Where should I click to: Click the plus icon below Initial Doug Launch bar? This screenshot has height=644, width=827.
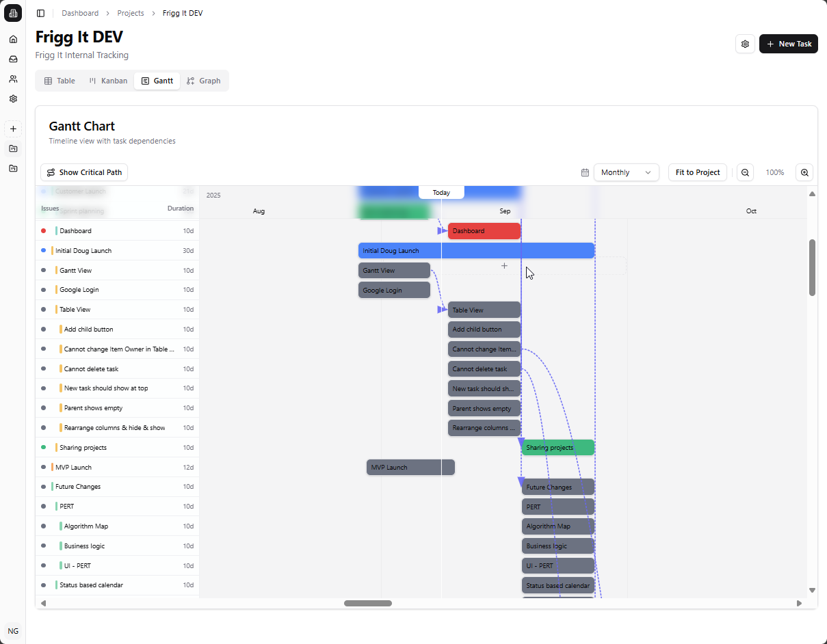(x=504, y=266)
